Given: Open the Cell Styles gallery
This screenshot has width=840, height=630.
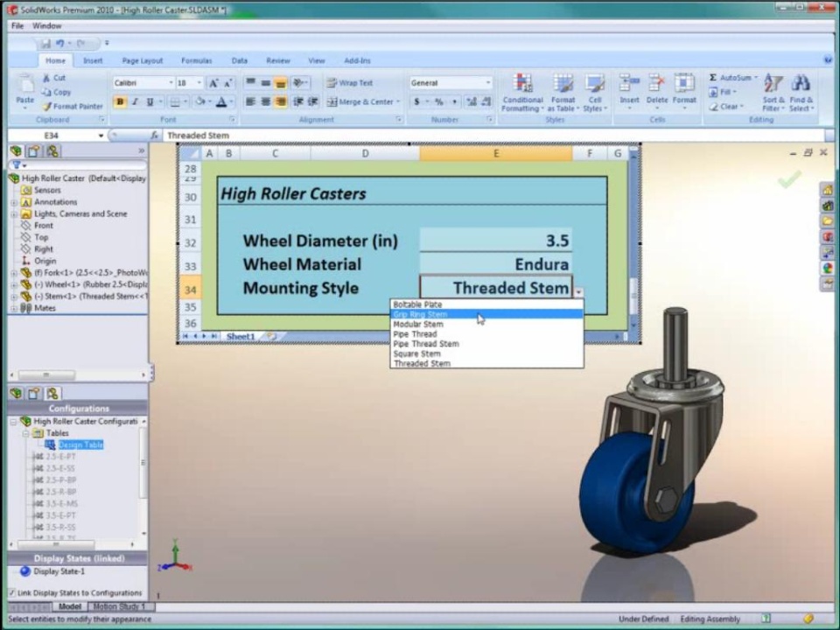Looking at the screenshot, I should pos(595,93).
